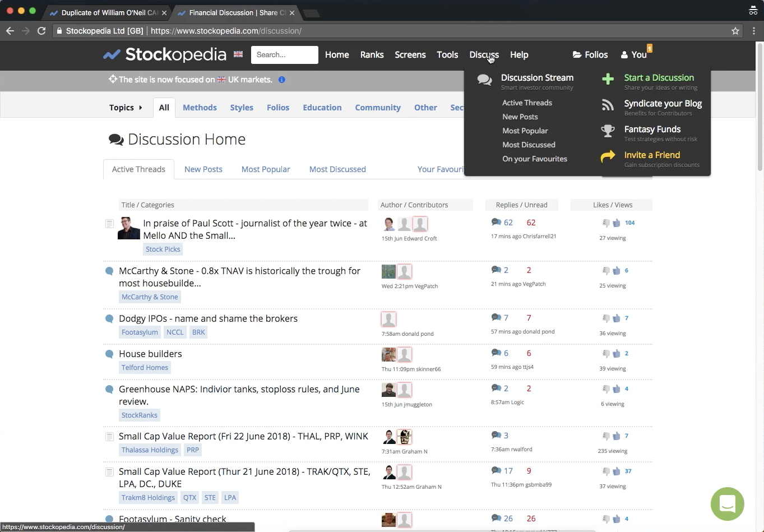Click the UK flag next to logo
The width and height of the screenshot is (764, 532).
[238, 54]
